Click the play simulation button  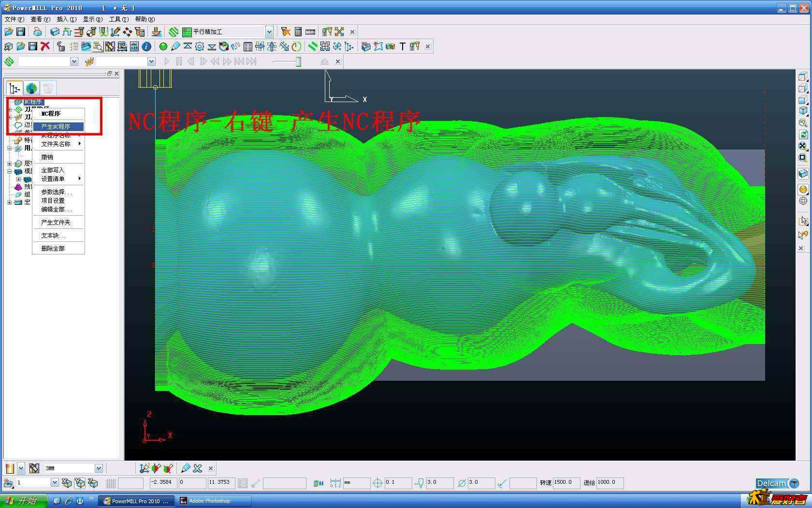167,61
